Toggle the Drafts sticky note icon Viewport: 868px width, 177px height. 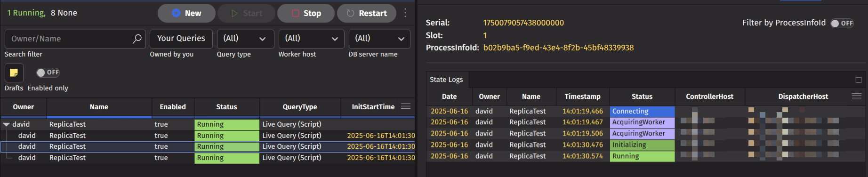click(x=14, y=72)
